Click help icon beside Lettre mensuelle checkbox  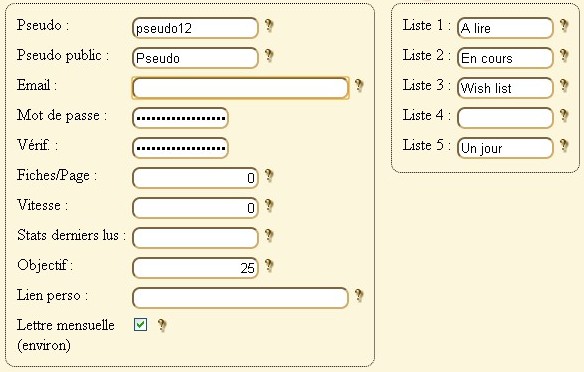point(162,325)
